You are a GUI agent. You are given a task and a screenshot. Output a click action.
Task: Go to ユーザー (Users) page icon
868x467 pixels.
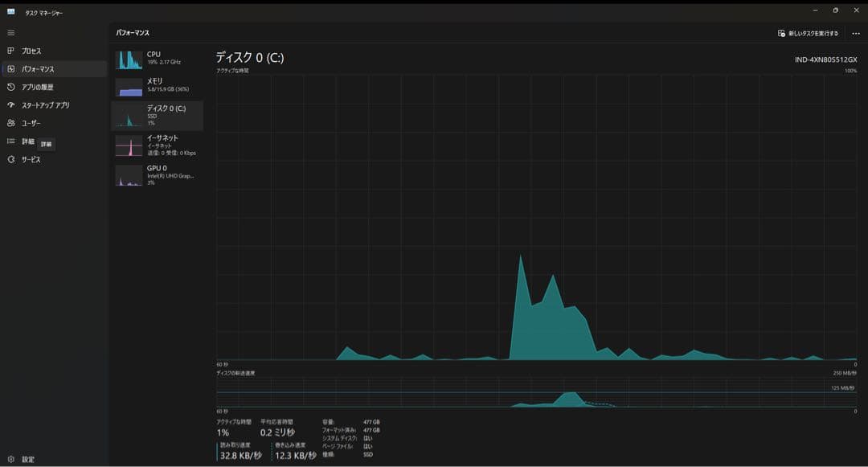point(11,123)
